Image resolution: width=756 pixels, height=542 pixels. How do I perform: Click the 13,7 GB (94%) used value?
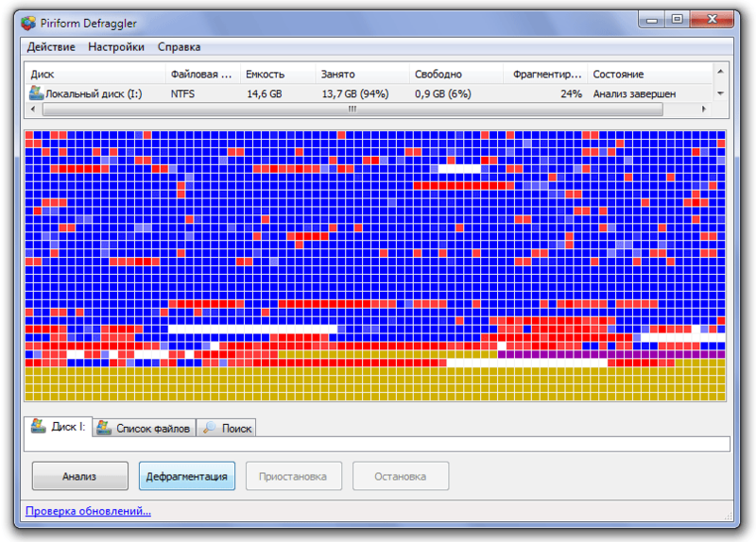pyautogui.click(x=355, y=93)
